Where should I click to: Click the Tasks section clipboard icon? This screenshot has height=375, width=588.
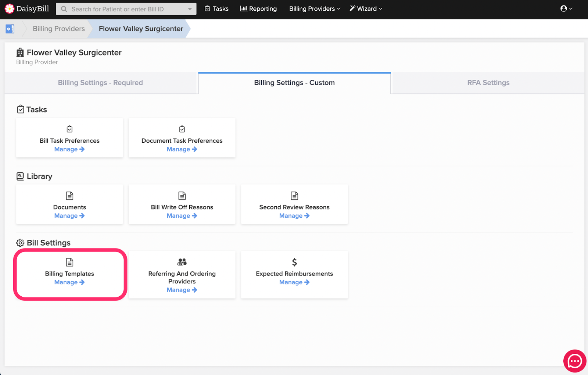pos(21,109)
